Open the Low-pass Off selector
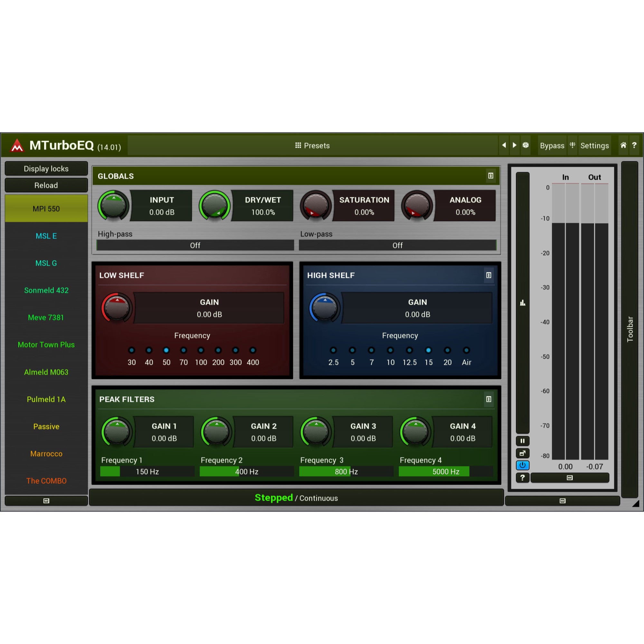Image resolution: width=644 pixels, height=644 pixels. click(x=397, y=245)
